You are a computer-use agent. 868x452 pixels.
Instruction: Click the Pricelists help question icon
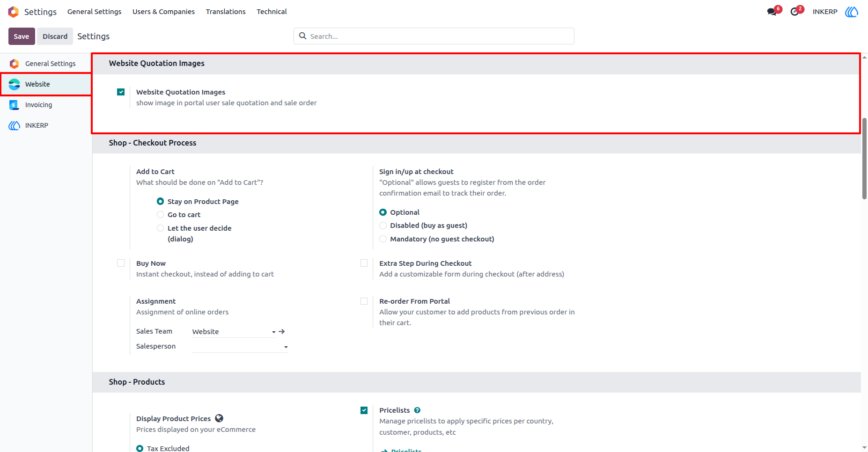(417, 410)
